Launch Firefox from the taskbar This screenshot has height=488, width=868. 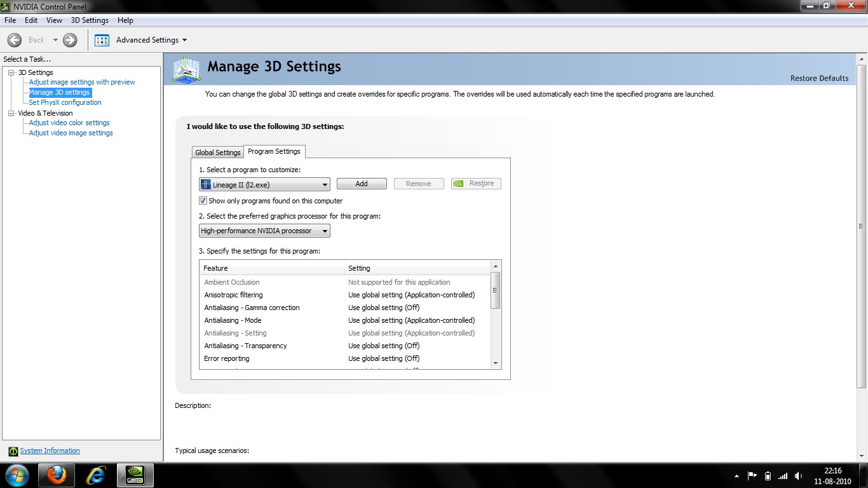[57, 475]
